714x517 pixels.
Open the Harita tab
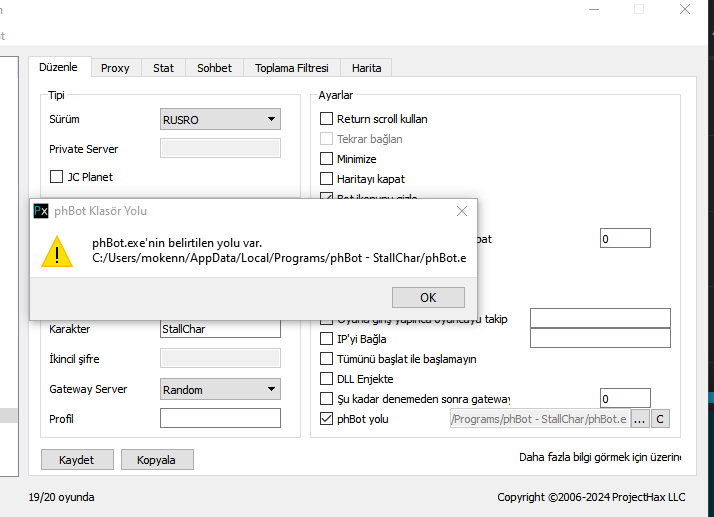[366, 68]
